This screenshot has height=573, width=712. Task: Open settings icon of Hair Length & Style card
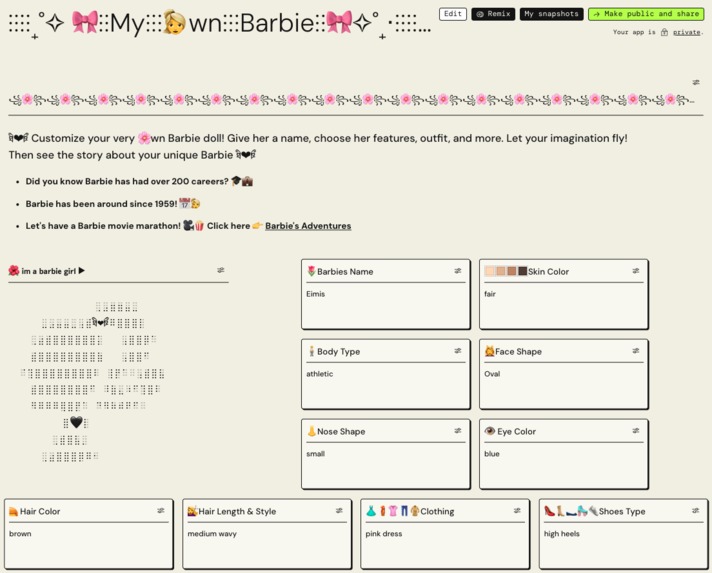[x=339, y=511]
